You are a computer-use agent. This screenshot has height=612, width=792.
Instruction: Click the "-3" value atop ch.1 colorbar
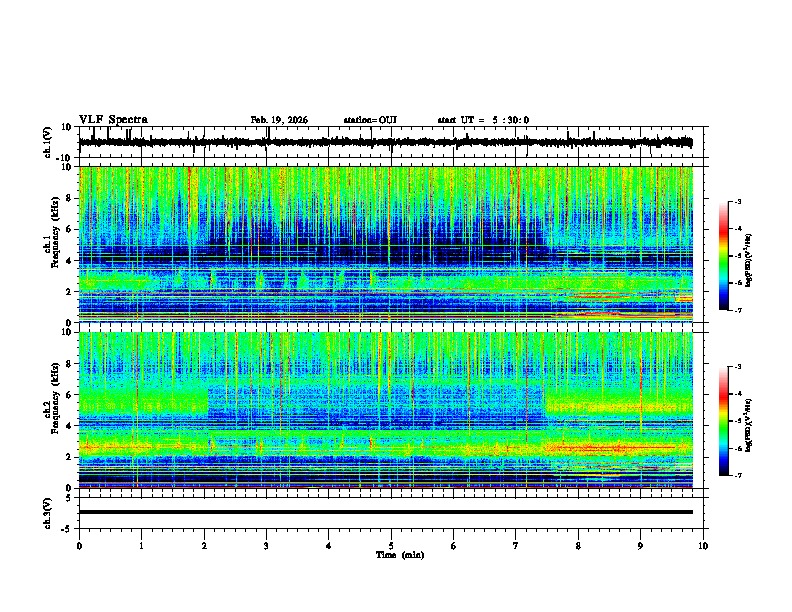[x=737, y=201]
